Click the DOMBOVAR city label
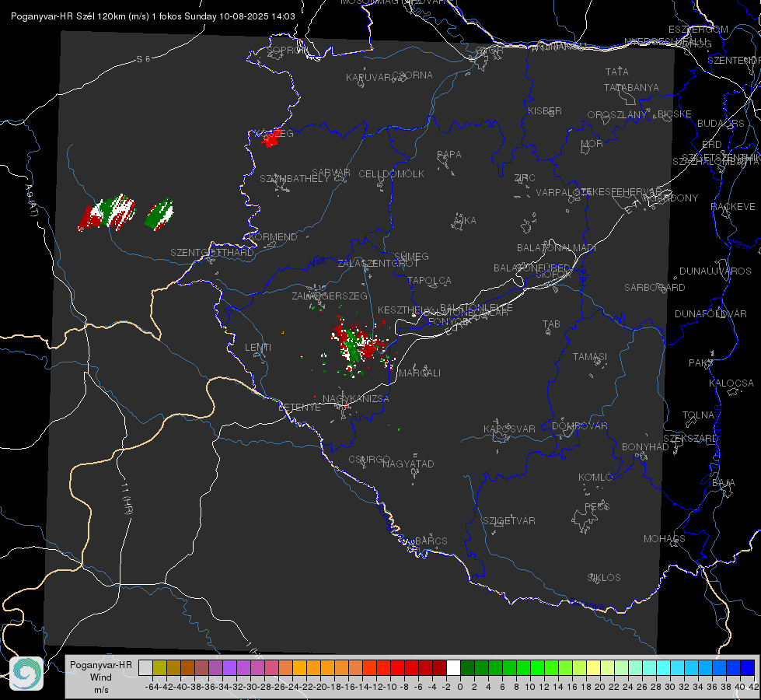 (579, 426)
